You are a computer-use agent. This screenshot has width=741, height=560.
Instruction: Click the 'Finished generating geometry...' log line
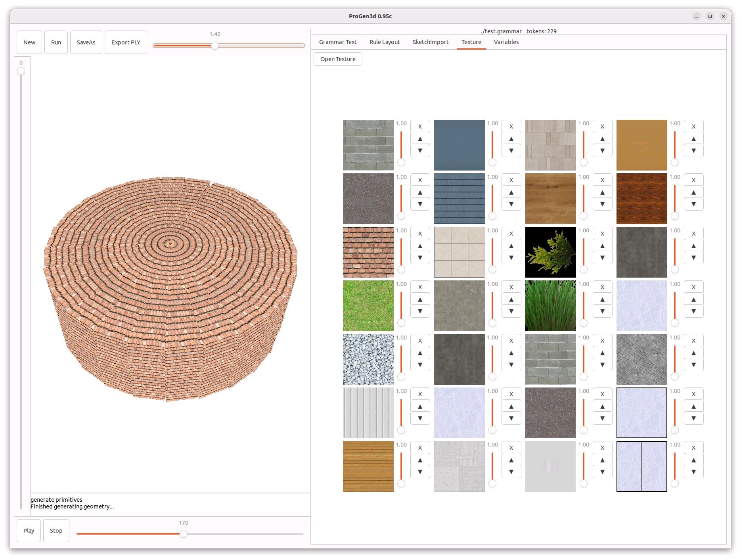(72, 506)
